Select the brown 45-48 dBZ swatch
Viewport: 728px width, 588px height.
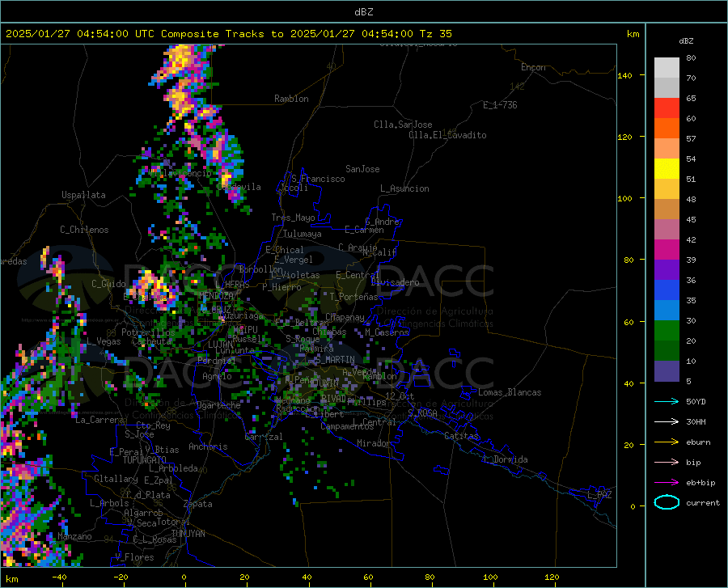[x=667, y=209]
